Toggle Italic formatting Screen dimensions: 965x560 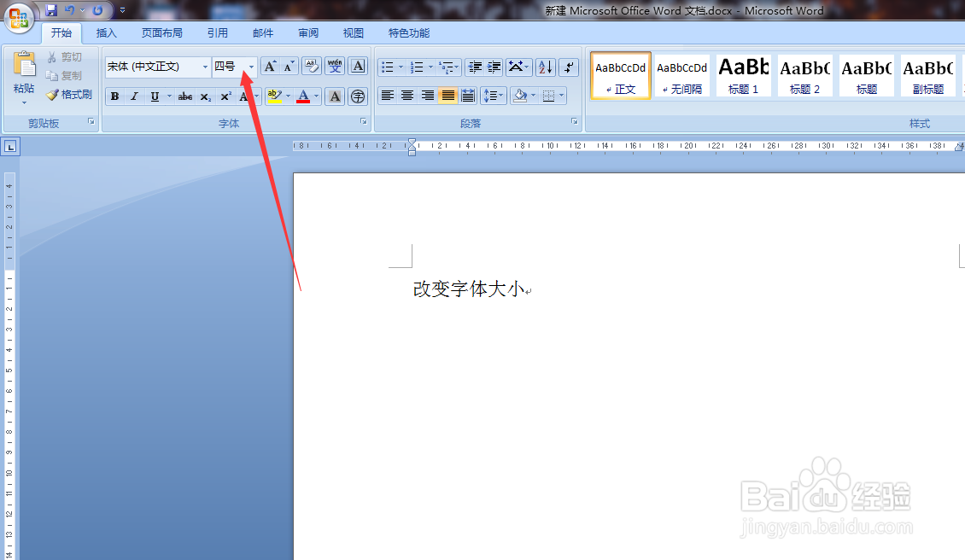[134, 96]
